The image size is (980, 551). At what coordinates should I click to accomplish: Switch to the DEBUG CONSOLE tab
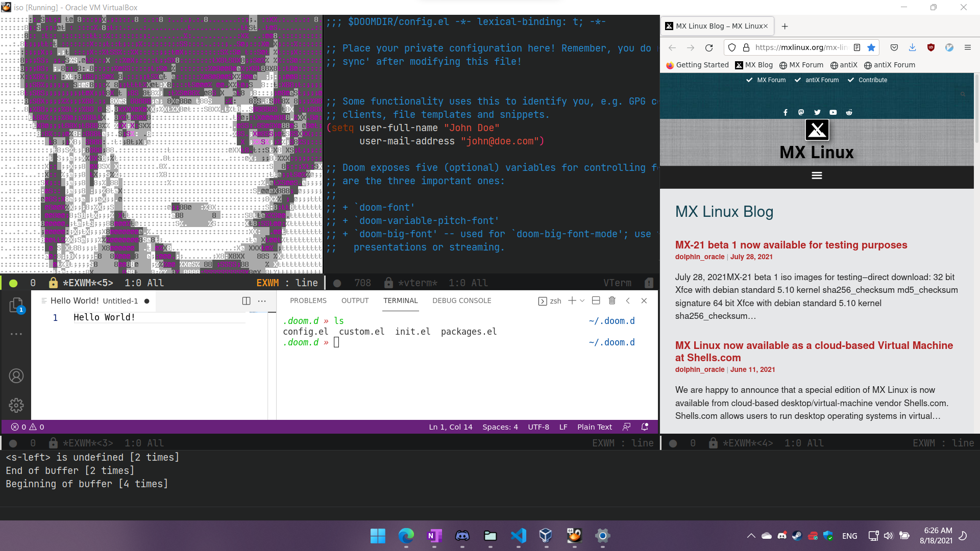pos(461,301)
